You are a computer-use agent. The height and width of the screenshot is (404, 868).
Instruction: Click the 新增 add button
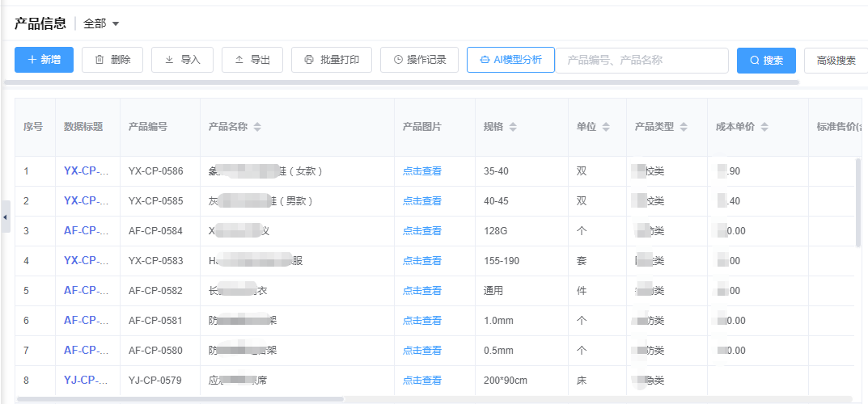44,60
